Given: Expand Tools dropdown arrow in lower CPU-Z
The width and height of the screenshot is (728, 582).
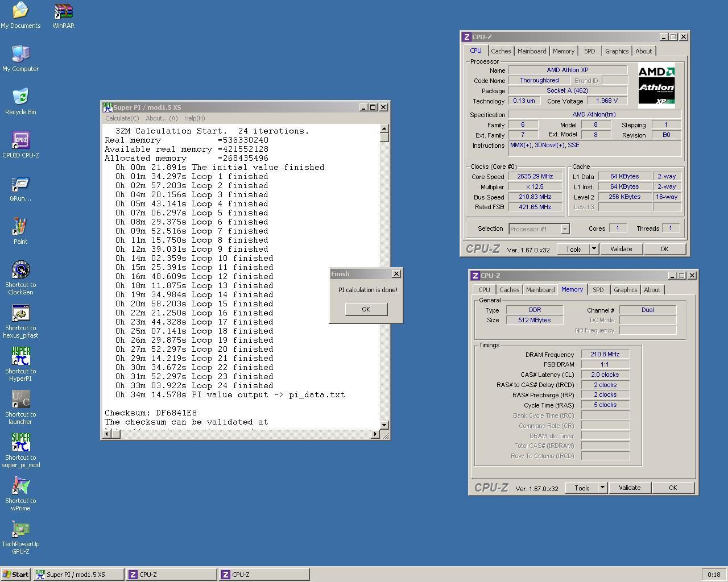Looking at the screenshot, I should tap(602, 488).
